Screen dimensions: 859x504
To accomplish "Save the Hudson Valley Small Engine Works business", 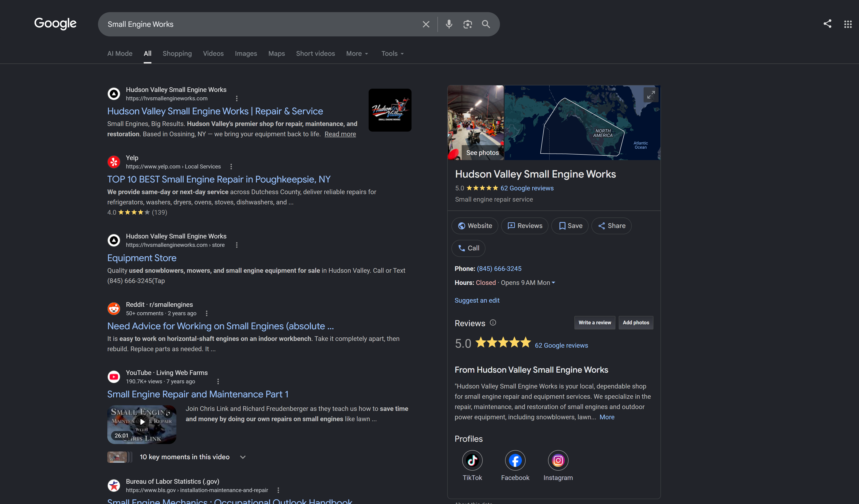I will [570, 226].
